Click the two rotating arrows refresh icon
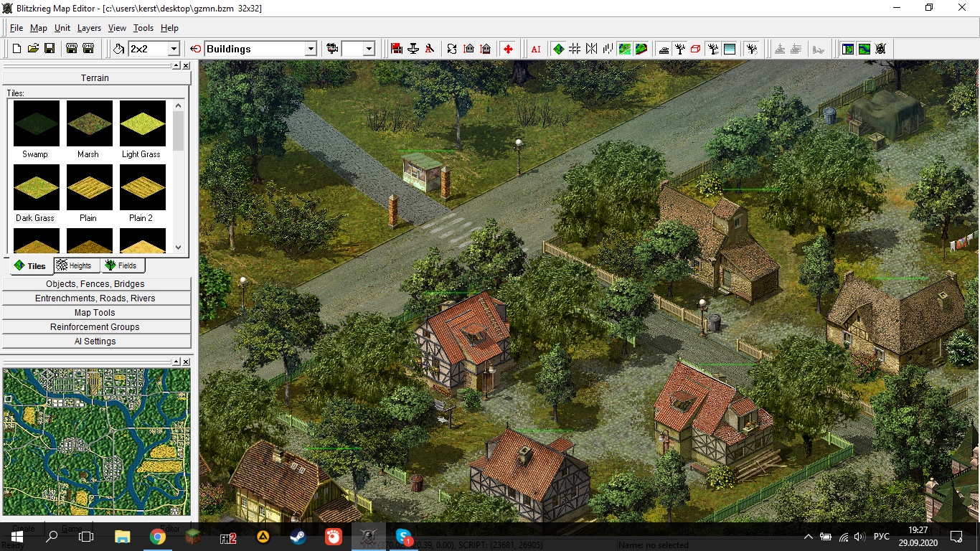Image resolution: width=980 pixels, height=551 pixels. click(x=451, y=49)
